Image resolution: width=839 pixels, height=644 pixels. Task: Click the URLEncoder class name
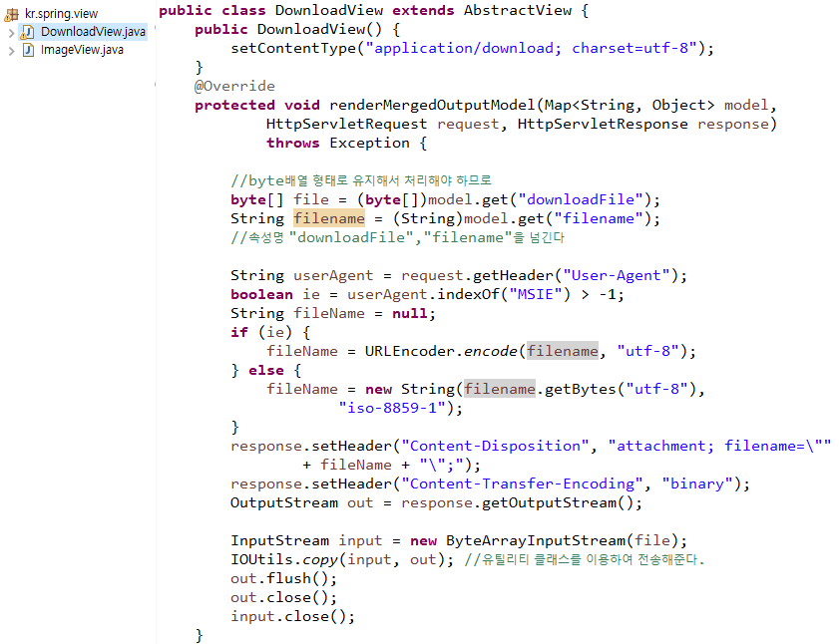[410, 352]
